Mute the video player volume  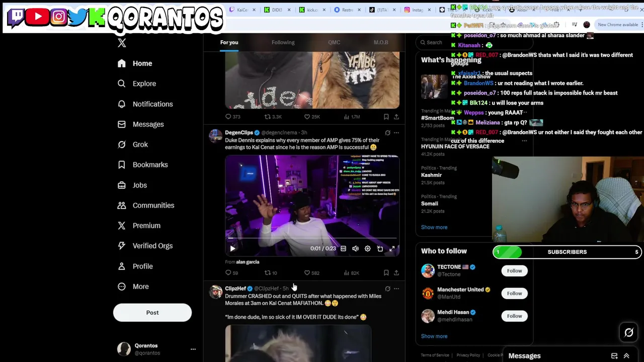[355, 248]
